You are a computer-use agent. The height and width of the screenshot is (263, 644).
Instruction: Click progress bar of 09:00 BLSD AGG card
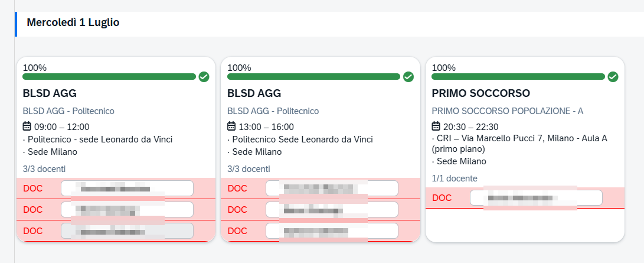pos(109,76)
